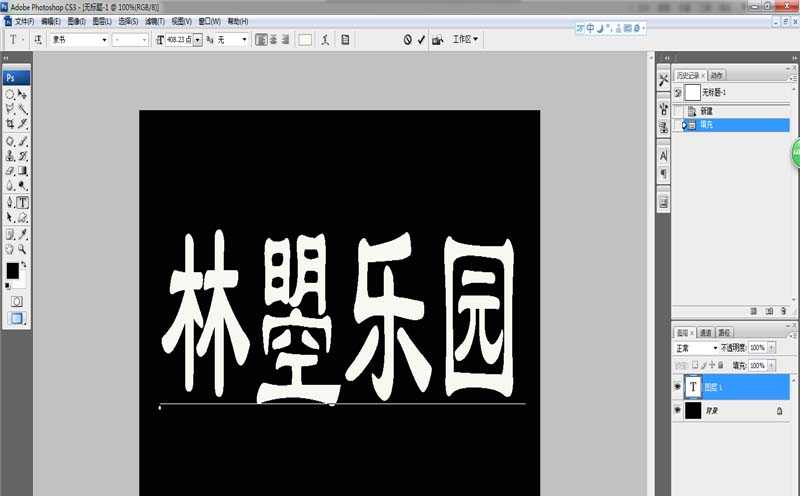Open the layer fill slider arrow
Viewport: 800px width, 496px height.
point(771,365)
